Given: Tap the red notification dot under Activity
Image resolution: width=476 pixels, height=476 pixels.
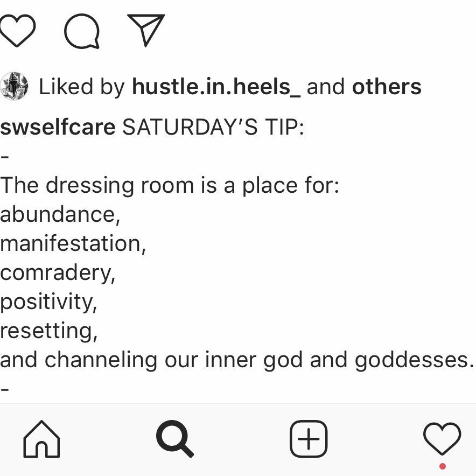Looking at the screenshot, I should 442,466.
